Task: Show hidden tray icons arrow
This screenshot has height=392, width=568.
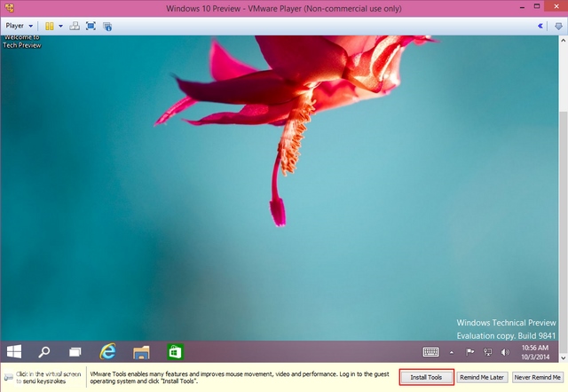Action: (452, 352)
